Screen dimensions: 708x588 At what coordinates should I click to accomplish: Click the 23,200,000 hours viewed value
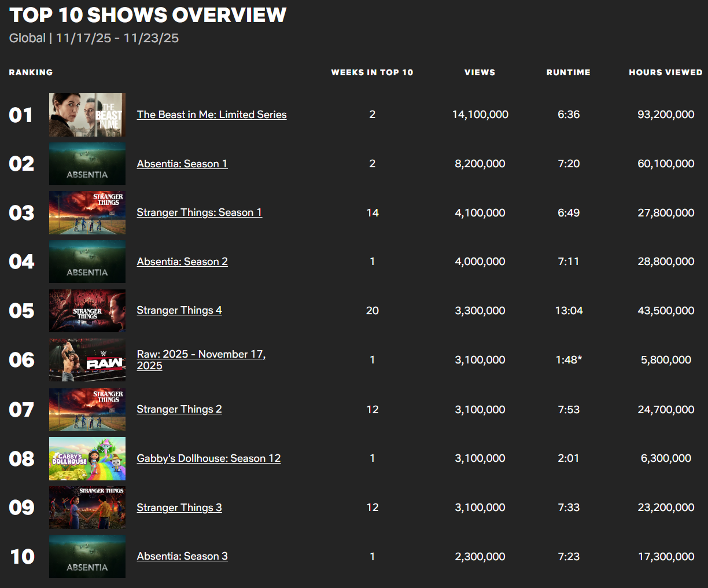tap(666, 508)
